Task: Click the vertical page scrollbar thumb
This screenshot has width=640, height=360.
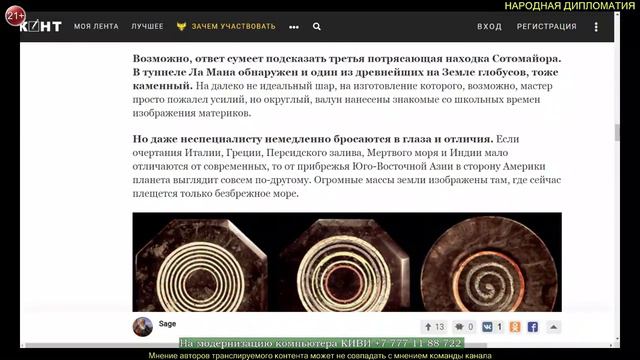Action: tap(617, 133)
